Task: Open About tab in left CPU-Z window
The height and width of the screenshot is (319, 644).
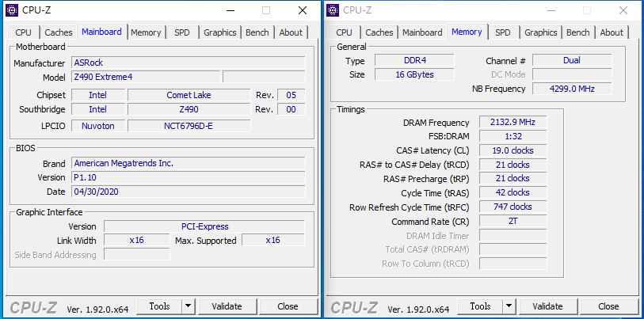Action: tap(291, 32)
